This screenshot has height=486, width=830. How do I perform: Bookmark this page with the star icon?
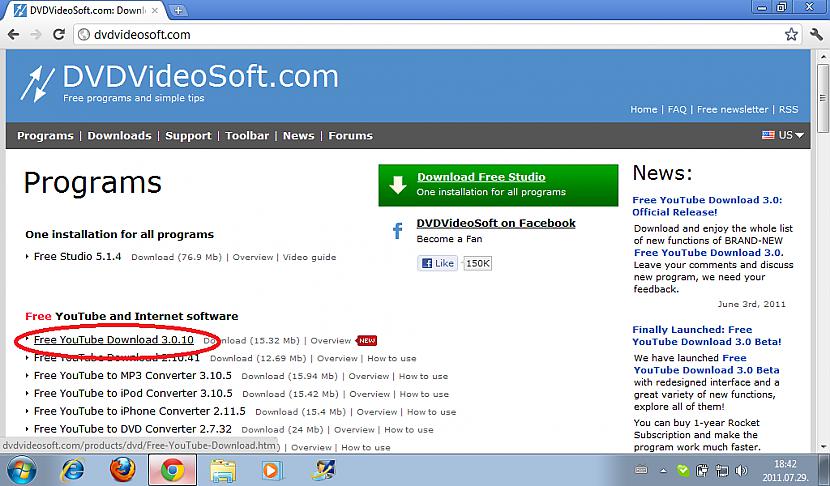tap(791, 34)
